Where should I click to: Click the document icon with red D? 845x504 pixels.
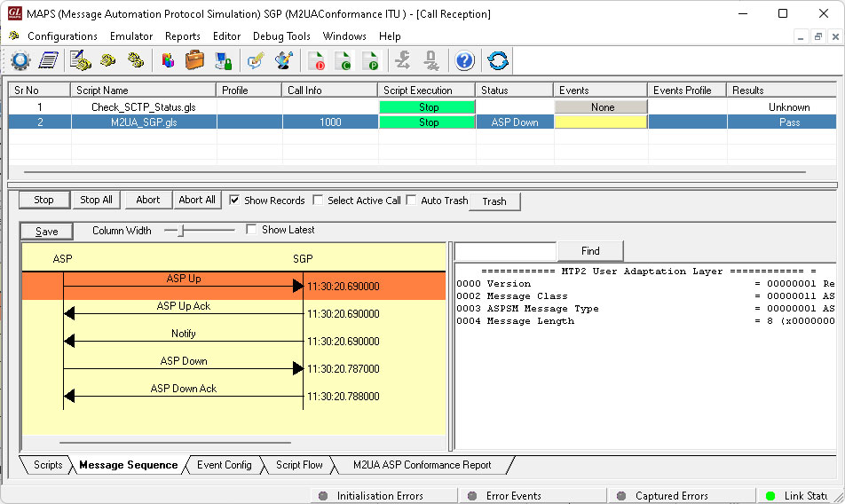[x=316, y=60]
